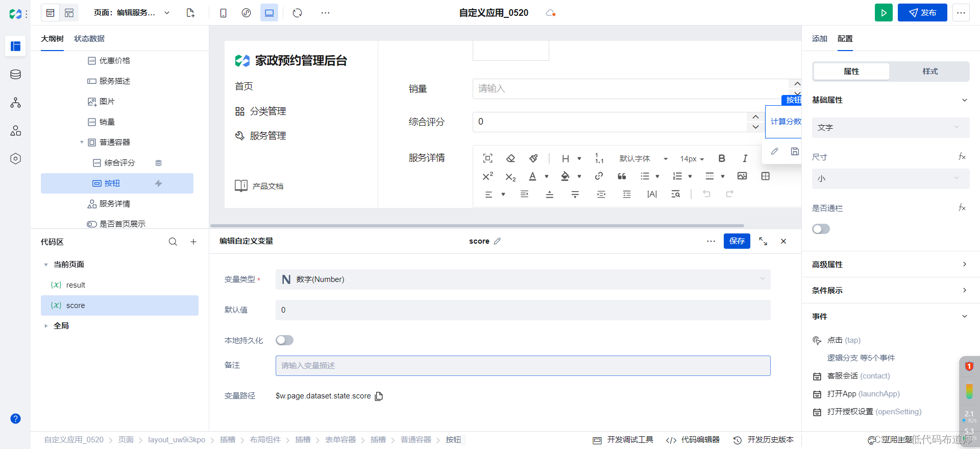The width and height of the screenshot is (980, 449).
Task: Click the 计算分数 button in canvas
Action: [x=784, y=122]
